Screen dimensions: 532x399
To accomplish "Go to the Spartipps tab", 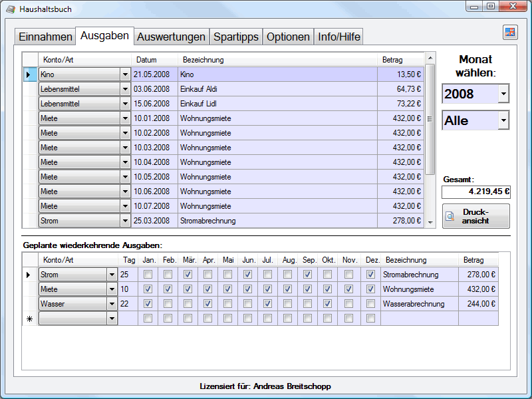I will click(x=236, y=37).
